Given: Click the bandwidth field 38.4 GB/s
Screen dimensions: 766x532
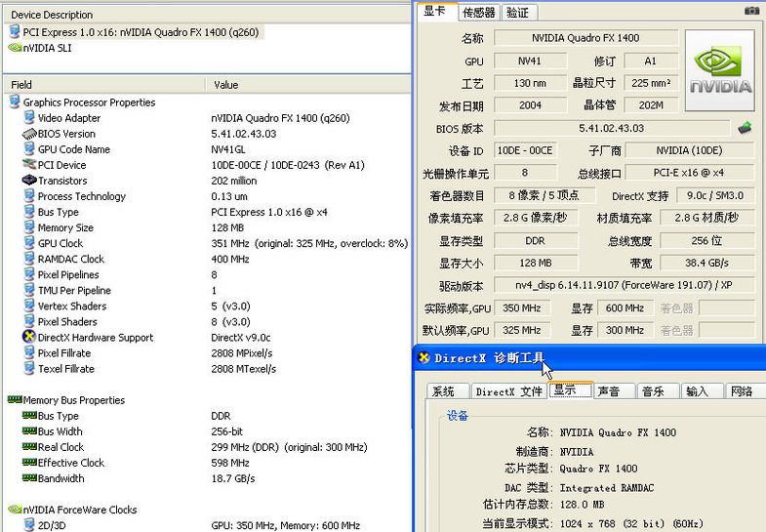Looking at the screenshot, I should click(x=706, y=263).
